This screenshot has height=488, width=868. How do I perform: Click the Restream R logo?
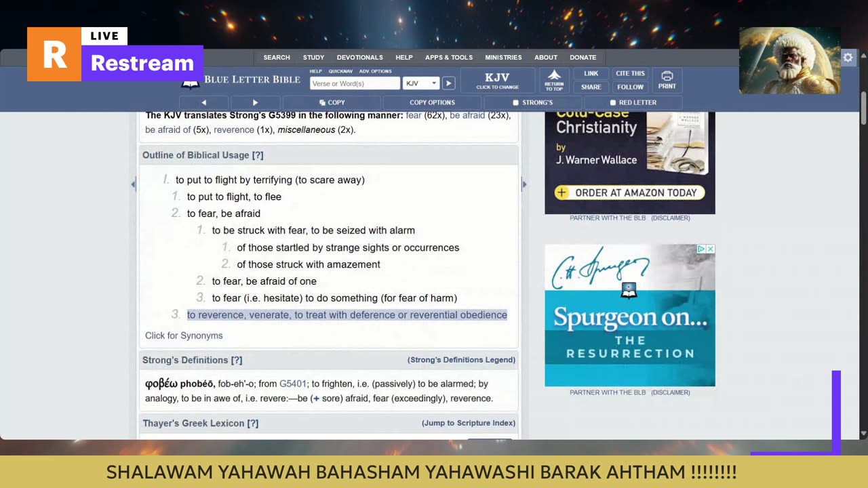click(54, 54)
